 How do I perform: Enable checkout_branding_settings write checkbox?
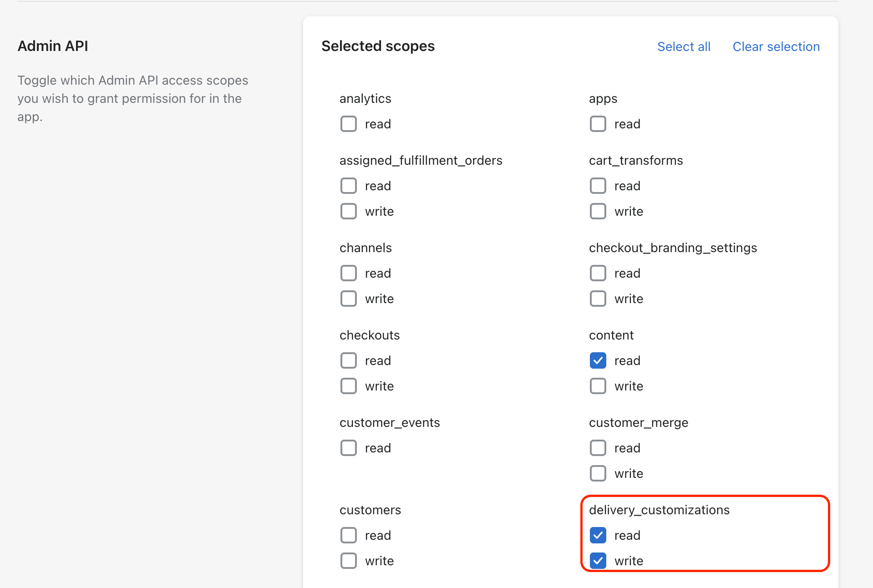pyautogui.click(x=598, y=299)
